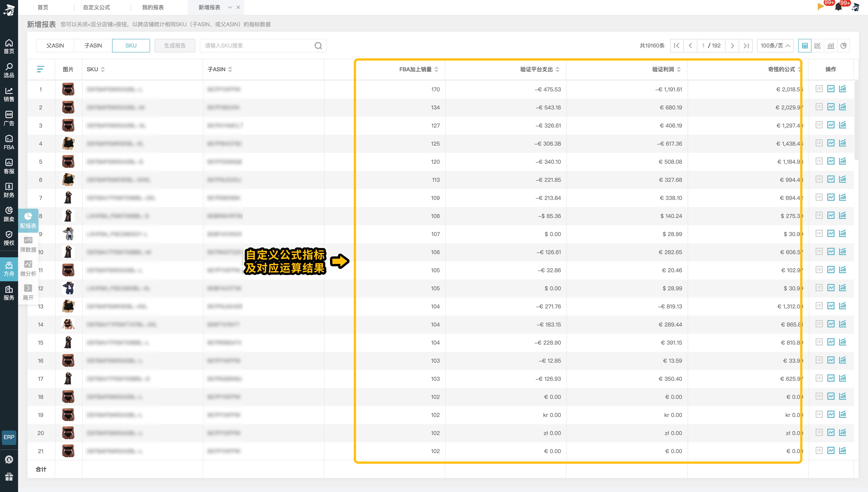Select 配报表 in the submenu

[x=28, y=220]
